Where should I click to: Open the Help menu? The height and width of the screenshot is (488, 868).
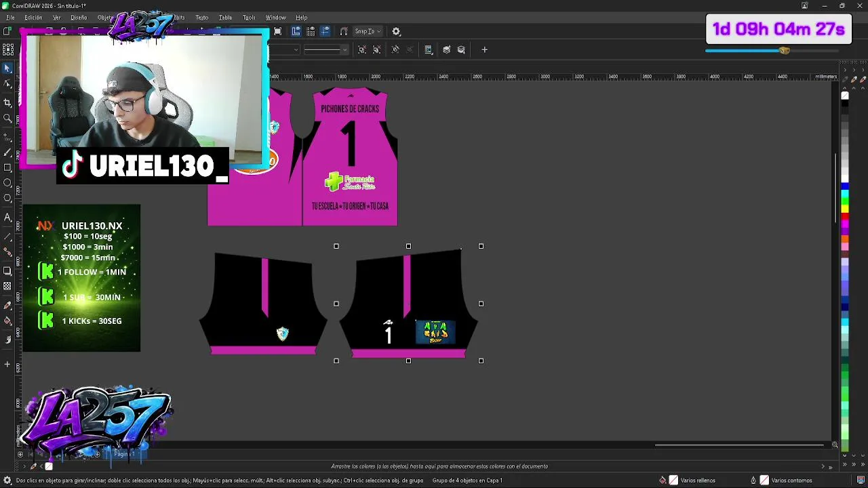[x=301, y=18]
